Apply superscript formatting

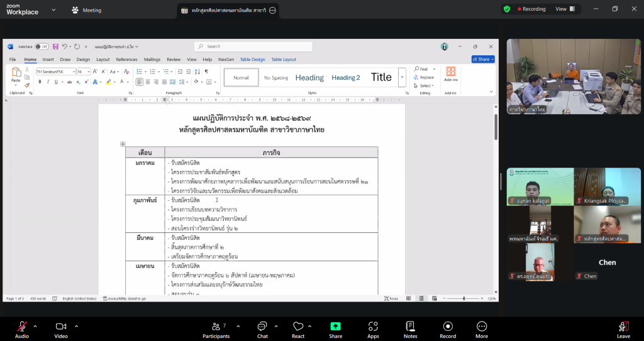[87, 82]
